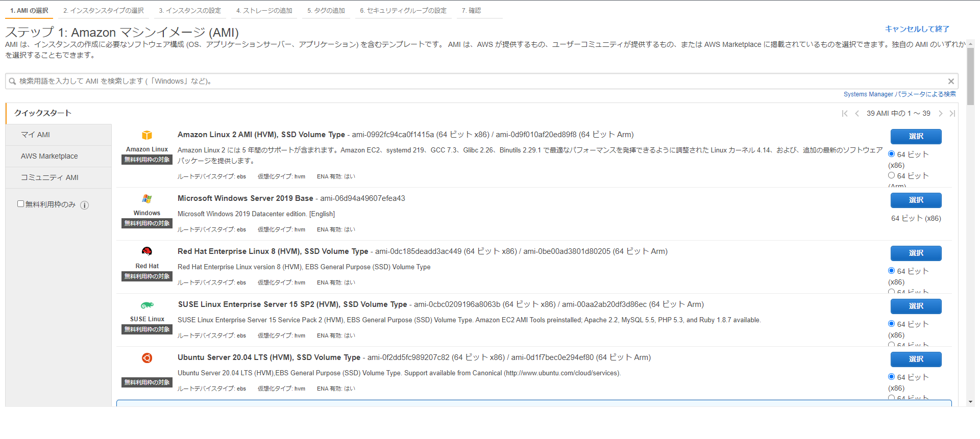The height and width of the screenshot is (439, 980).
Task: Go to first page of AMI list
Action: (x=845, y=113)
